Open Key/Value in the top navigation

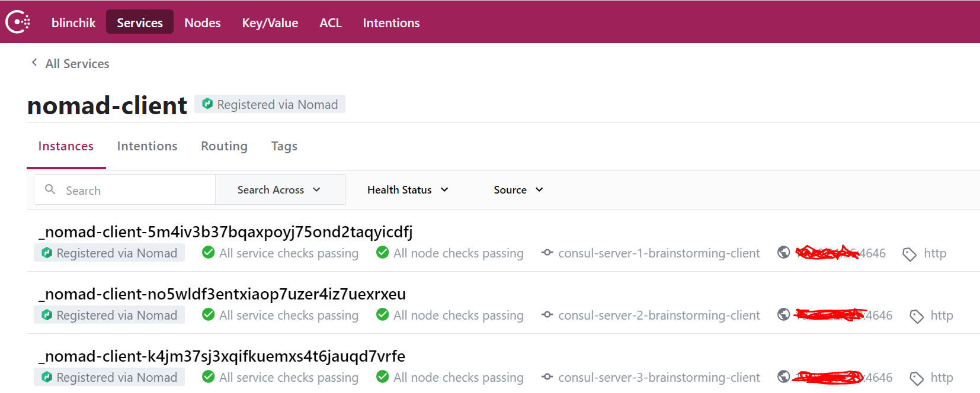pos(270,22)
